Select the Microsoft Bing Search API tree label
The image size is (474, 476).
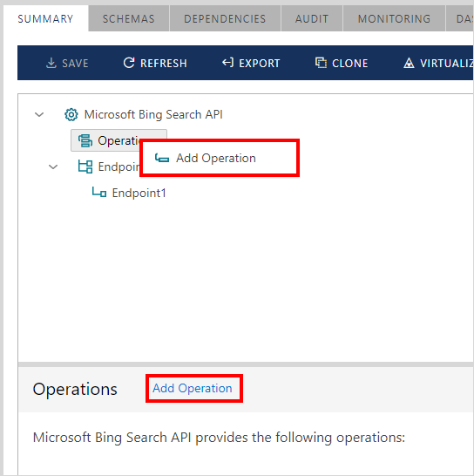[153, 115]
